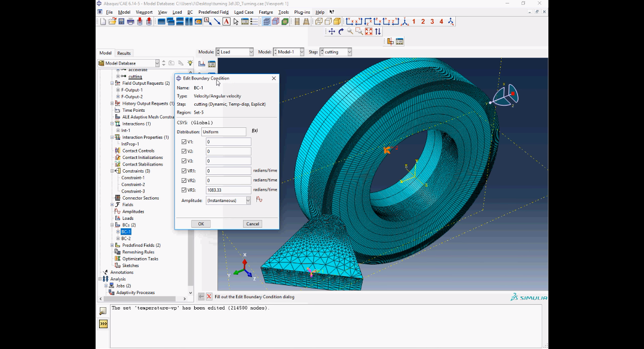Click the f(x) distribution field icon
The image size is (644, 349).
point(254,131)
